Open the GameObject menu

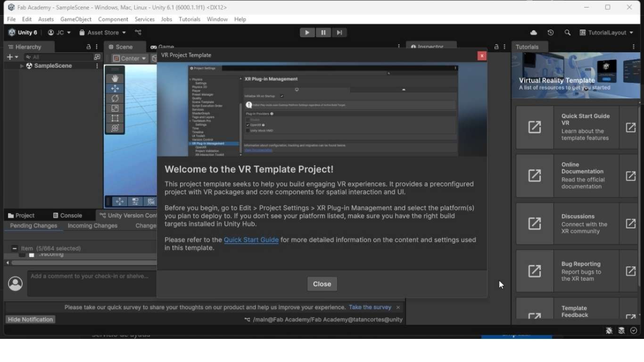(x=76, y=19)
